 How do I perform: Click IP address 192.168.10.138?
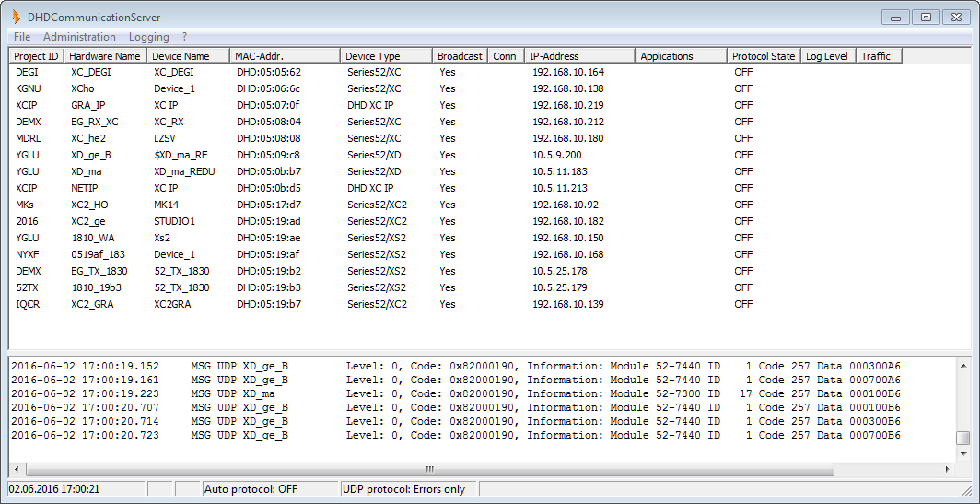568,88
